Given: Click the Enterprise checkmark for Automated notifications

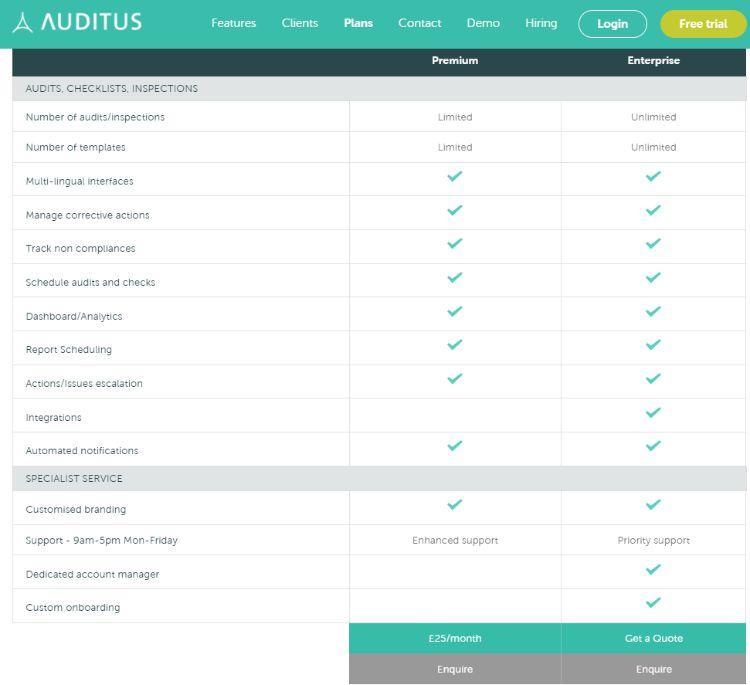Looking at the screenshot, I should point(653,446).
